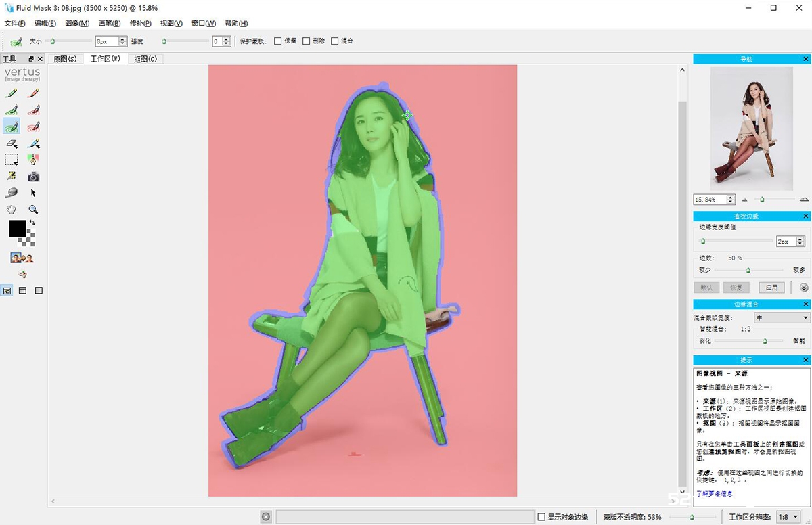Swap foreground and background colors arrow
This screenshot has height=525, width=812.
[32, 223]
